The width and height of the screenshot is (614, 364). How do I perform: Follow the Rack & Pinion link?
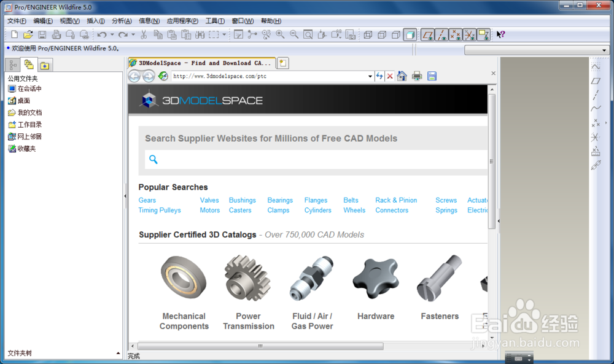click(x=396, y=200)
